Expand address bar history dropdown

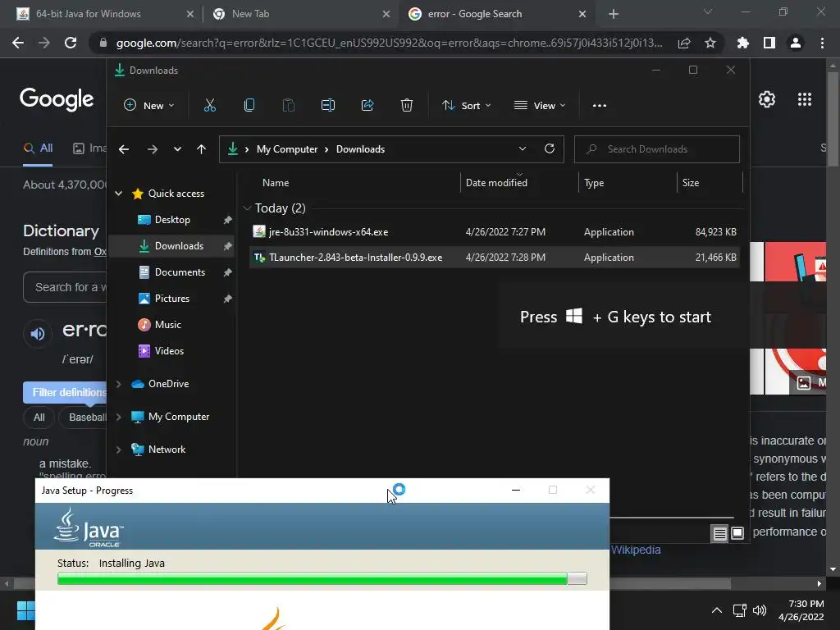[x=523, y=149]
